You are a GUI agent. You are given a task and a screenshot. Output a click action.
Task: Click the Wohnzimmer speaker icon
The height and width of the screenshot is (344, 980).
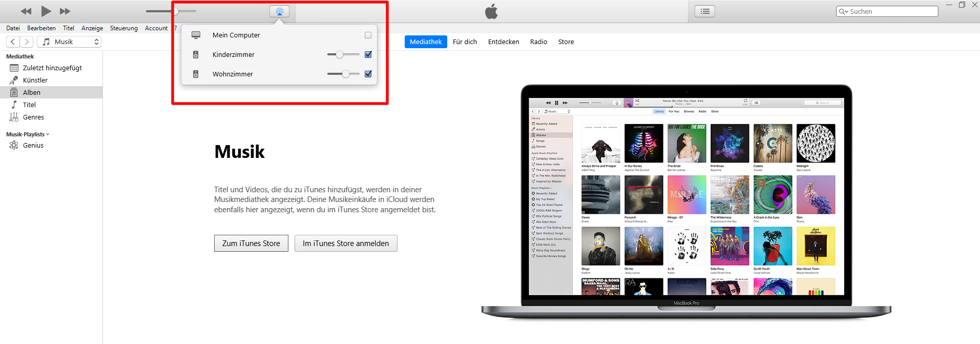tap(196, 74)
